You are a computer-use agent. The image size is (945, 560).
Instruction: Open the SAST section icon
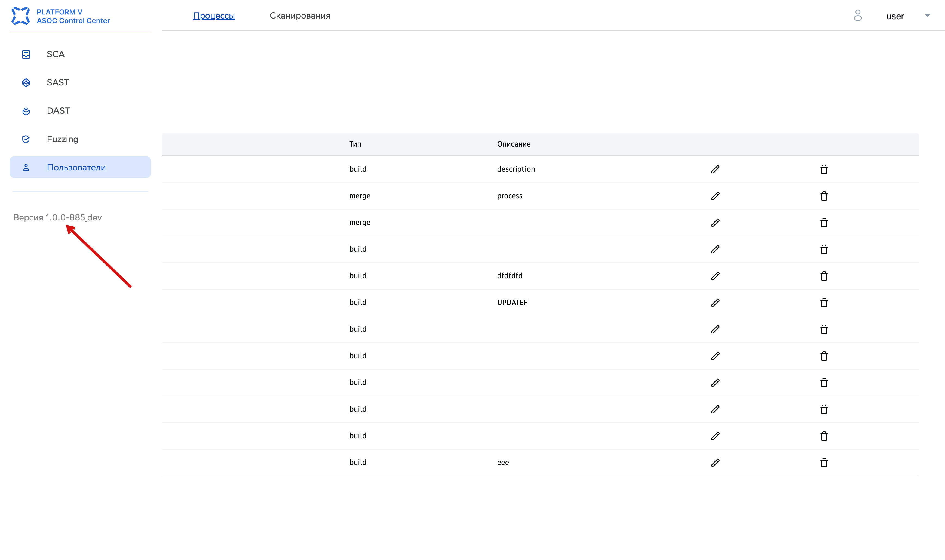tap(26, 83)
